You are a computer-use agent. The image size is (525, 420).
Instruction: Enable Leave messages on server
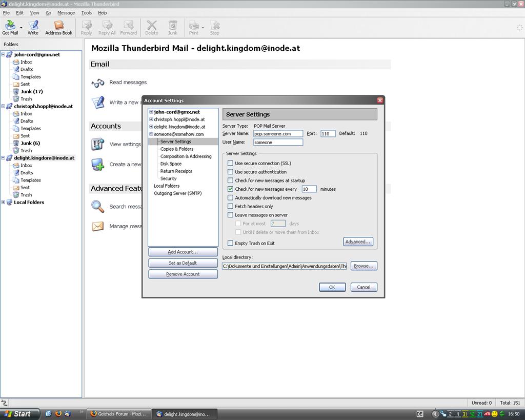[230, 215]
